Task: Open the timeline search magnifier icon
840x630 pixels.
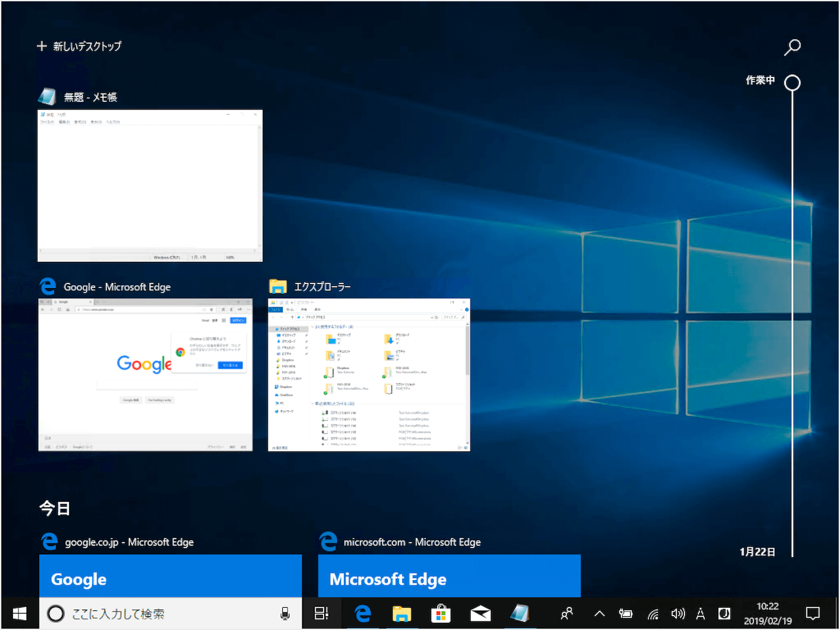Action: coord(793,47)
